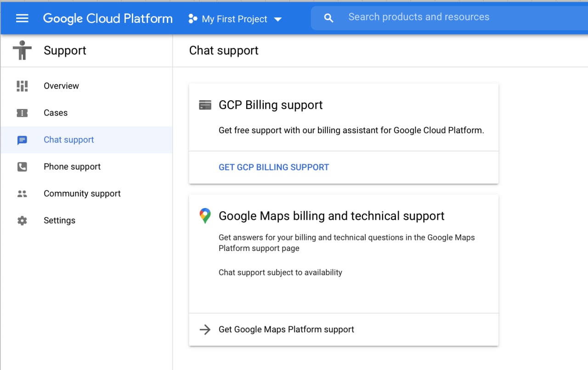Click the Chat support message icon
This screenshot has height=370, width=588.
click(22, 140)
